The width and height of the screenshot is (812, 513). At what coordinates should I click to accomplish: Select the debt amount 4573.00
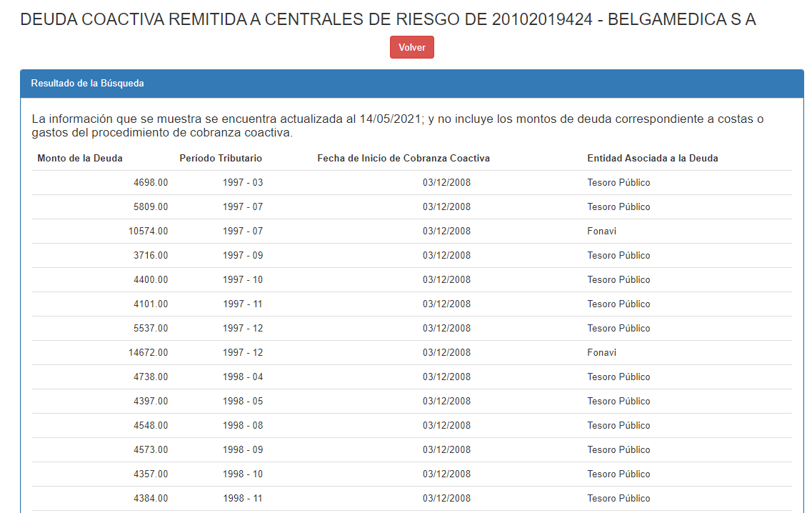coord(151,450)
